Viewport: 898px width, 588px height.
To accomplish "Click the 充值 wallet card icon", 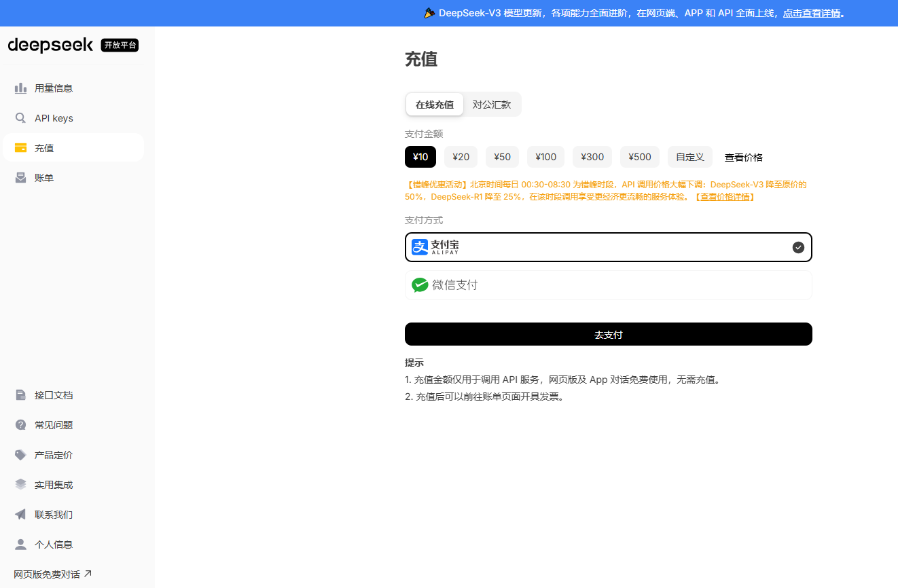I will (x=20, y=148).
